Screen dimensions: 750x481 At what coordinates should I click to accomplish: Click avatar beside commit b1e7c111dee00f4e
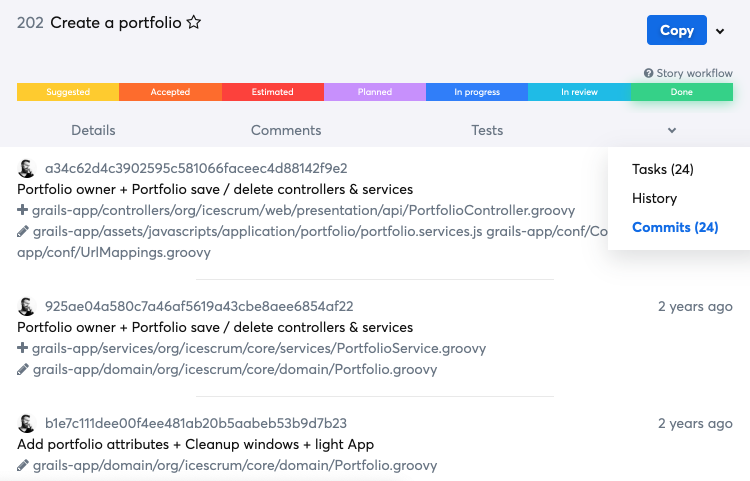(x=26, y=423)
